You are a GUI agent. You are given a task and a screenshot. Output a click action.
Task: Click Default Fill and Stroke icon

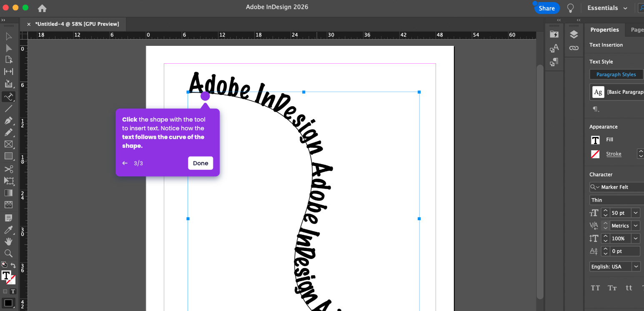4,264
